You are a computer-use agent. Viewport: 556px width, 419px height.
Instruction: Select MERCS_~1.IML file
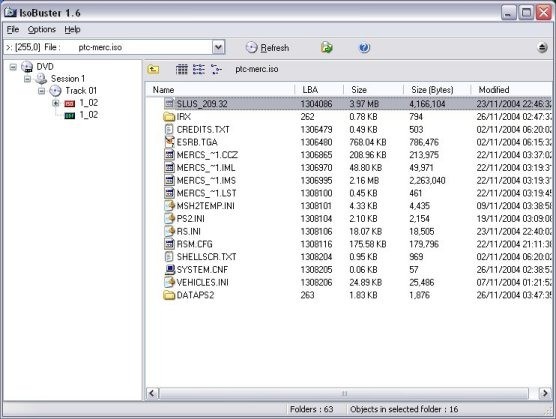(x=206, y=168)
